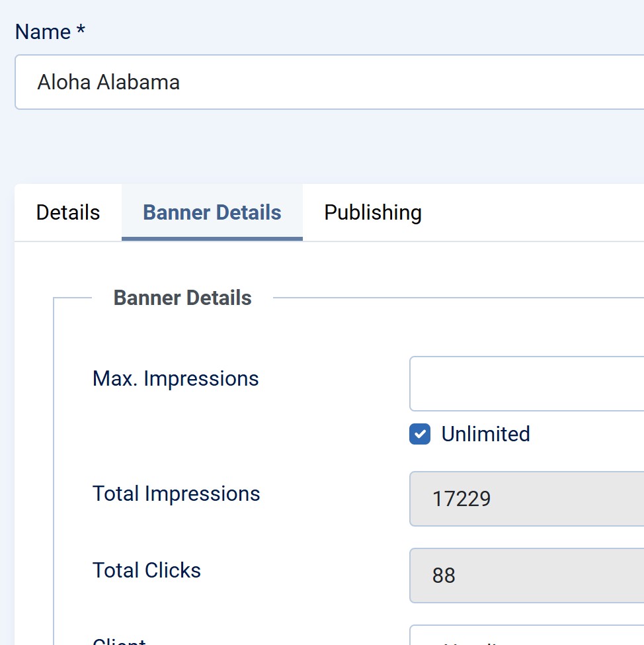644x645 pixels.
Task: Open the Client dropdown at the bottom
Action: tap(526, 636)
